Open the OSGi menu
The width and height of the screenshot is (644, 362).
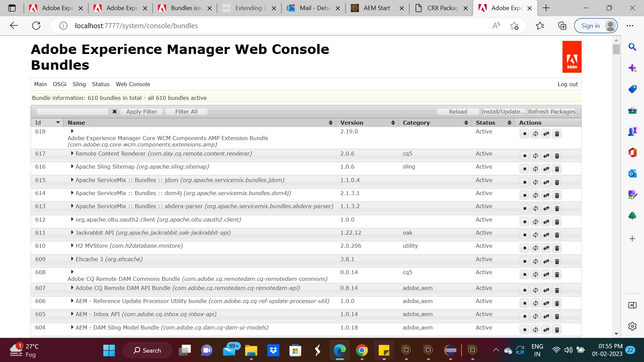pyautogui.click(x=59, y=84)
